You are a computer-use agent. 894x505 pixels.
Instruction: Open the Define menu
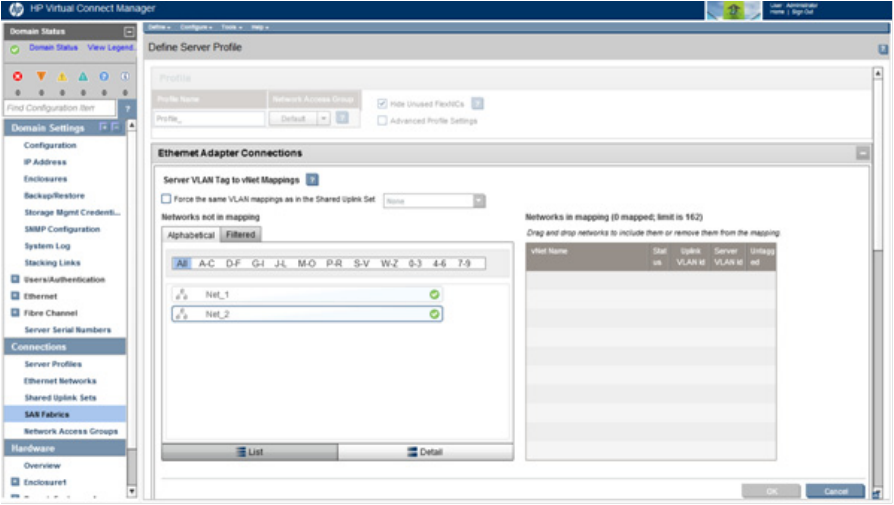tap(160, 27)
